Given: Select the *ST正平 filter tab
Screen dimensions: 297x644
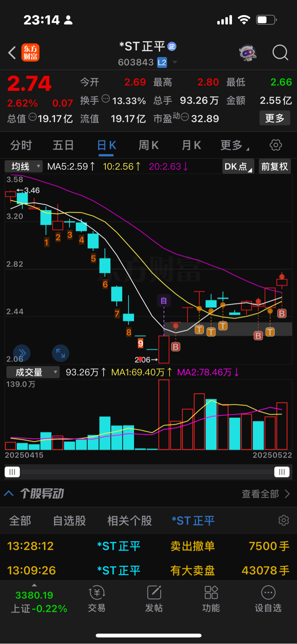Looking at the screenshot, I should [193, 520].
